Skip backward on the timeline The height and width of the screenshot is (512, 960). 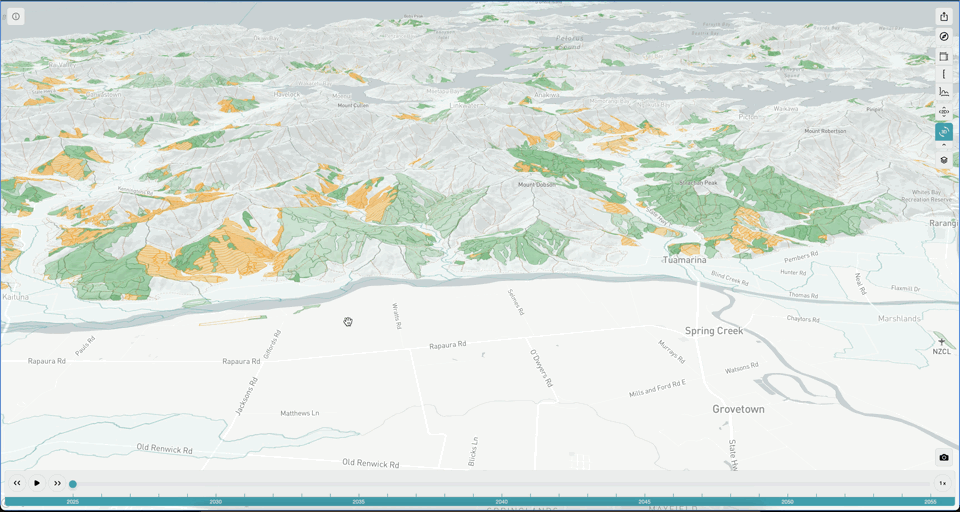17,483
